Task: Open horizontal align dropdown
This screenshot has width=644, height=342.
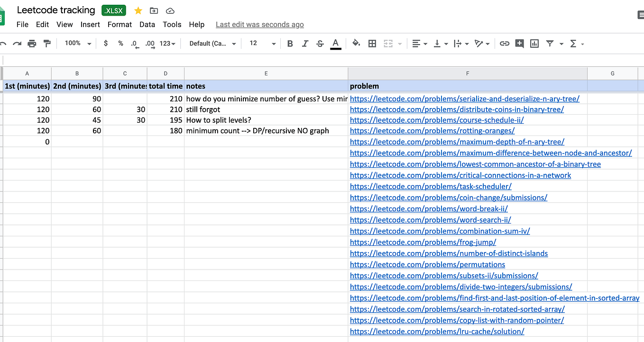Action: tap(420, 44)
